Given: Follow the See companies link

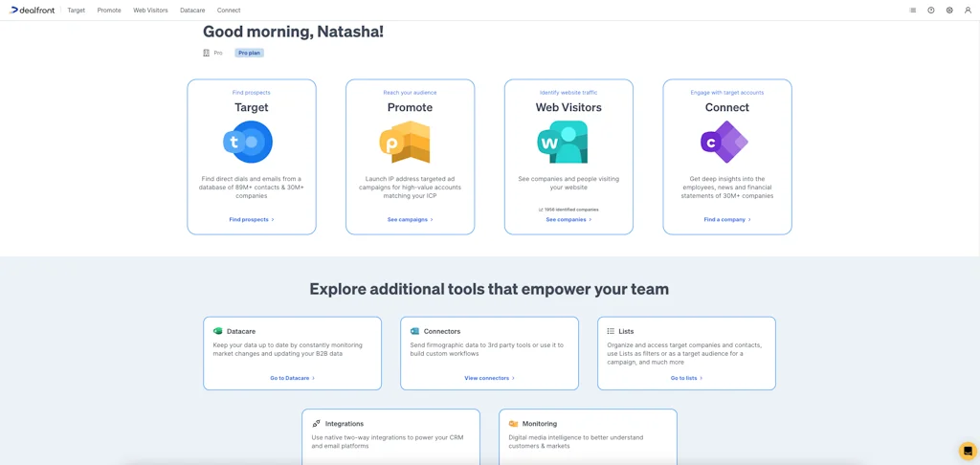Looking at the screenshot, I should (568, 219).
